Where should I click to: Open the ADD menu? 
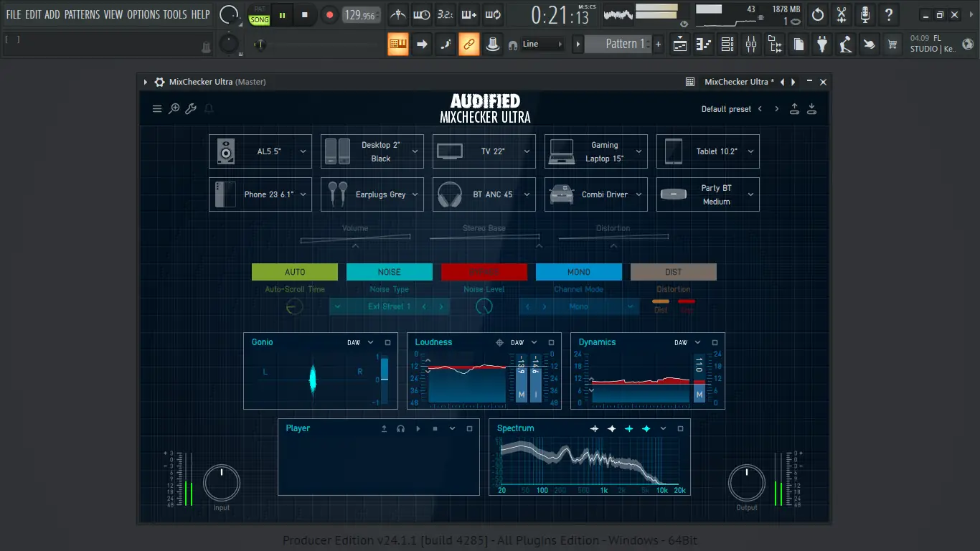pyautogui.click(x=52, y=14)
